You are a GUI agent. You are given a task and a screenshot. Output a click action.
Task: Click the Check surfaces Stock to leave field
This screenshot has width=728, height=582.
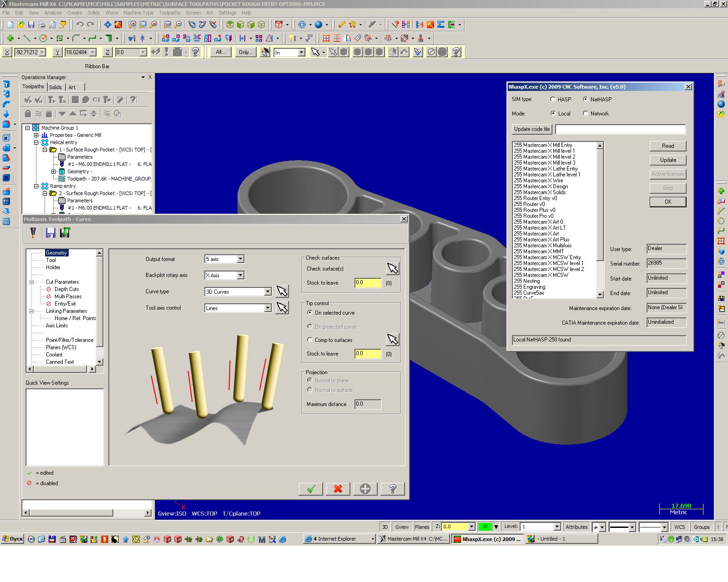[x=368, y=283]
